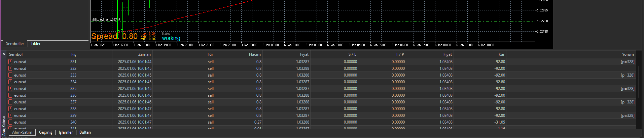Click the [p=328] comment in ticket 331 row
This screenshot has width=644, height=138.
628,62
